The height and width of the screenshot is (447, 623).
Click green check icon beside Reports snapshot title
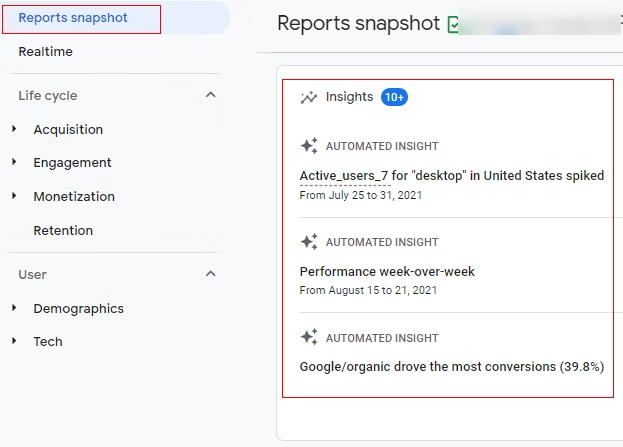coord(454,25)
